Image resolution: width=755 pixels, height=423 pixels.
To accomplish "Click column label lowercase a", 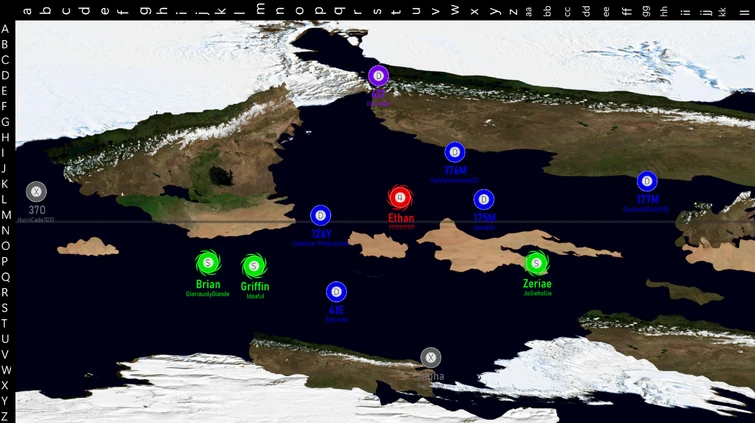I will coord(27,10).
